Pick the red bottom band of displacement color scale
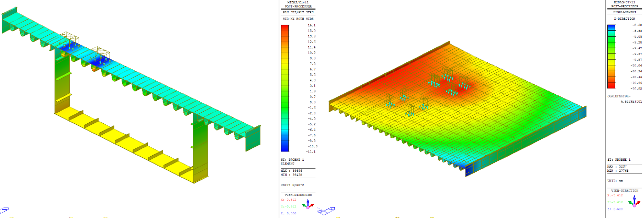This screenshot has height=218, width=644. (612, 86)
